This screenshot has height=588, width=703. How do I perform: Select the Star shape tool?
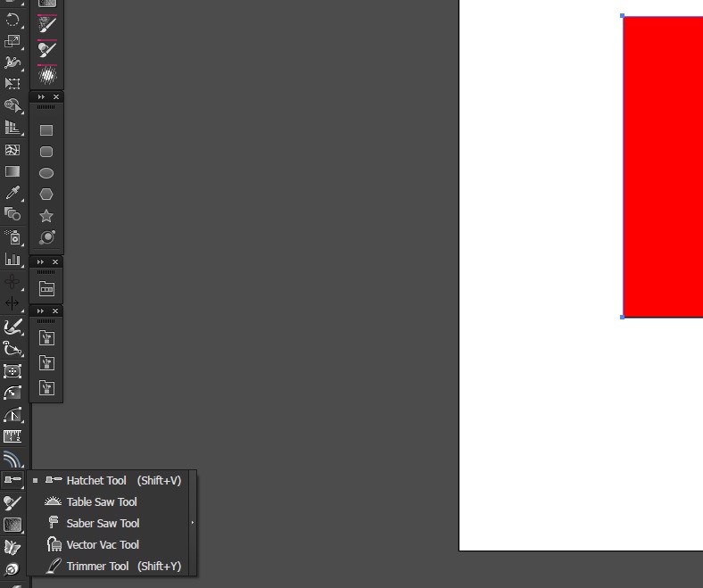tap(46, 216)
